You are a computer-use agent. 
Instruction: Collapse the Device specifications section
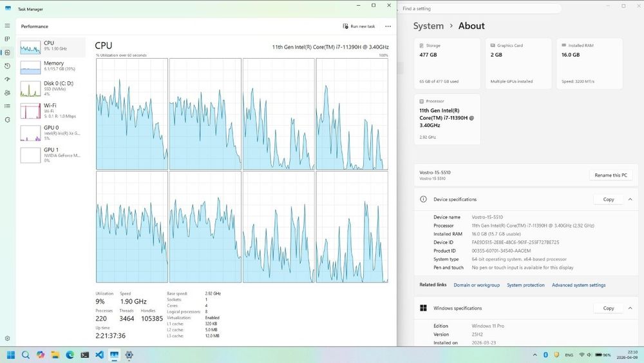pos(630,199)
